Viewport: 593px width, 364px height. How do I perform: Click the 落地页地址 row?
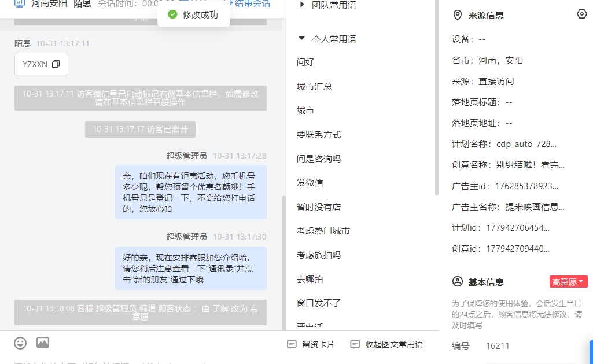(482, 123)
